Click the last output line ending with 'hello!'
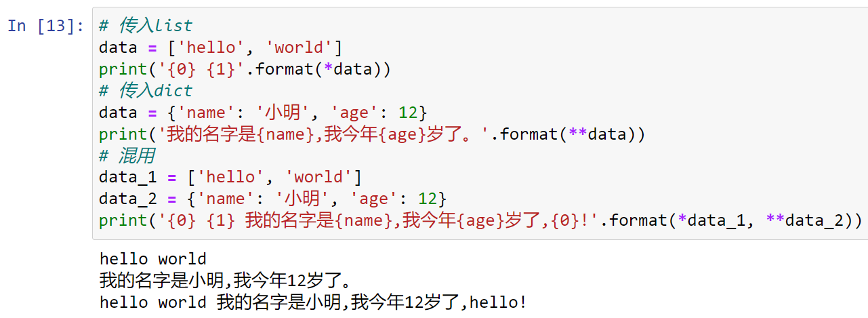The image size is (868, 318). [x=313, y=302]
